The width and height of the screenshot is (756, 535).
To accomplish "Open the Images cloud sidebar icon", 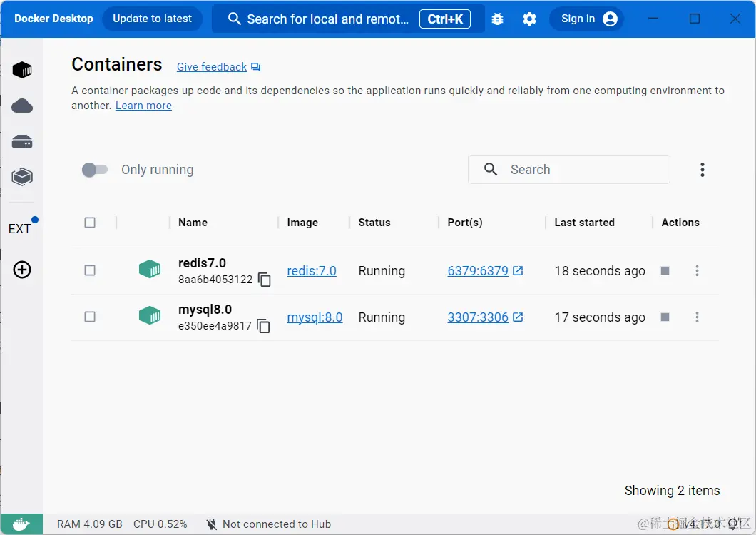I will click(x=22, y=106).
